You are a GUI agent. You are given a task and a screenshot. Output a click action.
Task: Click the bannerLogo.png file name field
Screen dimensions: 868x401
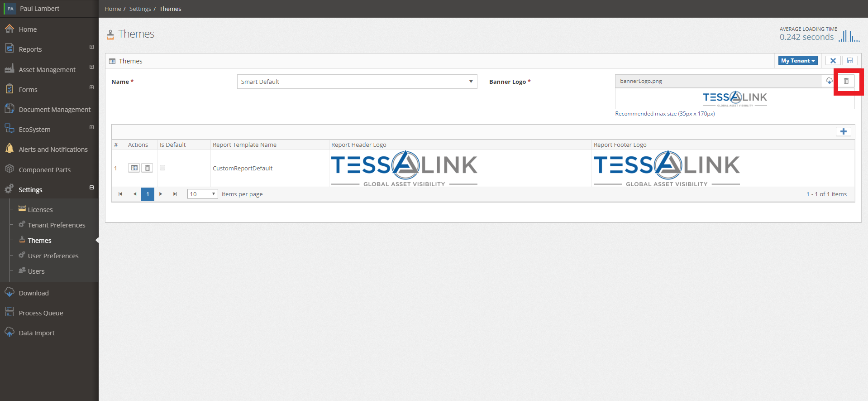point(718,81)
